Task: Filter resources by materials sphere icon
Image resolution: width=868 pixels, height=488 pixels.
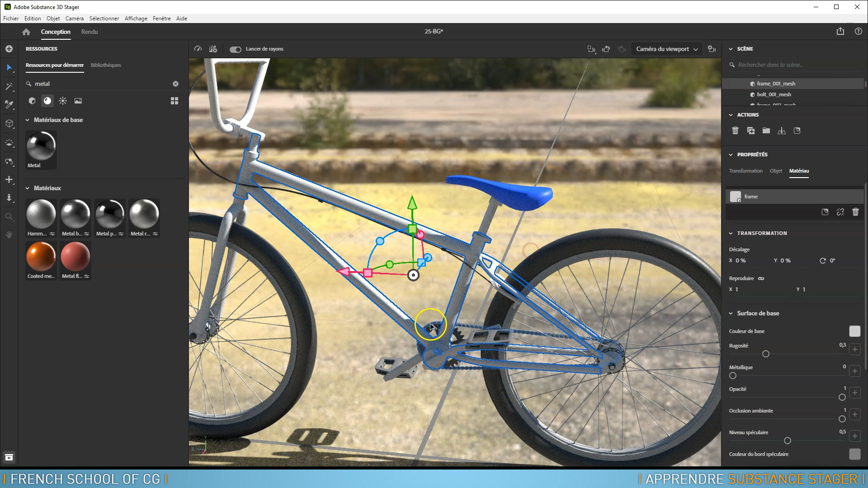Action: pyautogui.click(x=47, y=101)
